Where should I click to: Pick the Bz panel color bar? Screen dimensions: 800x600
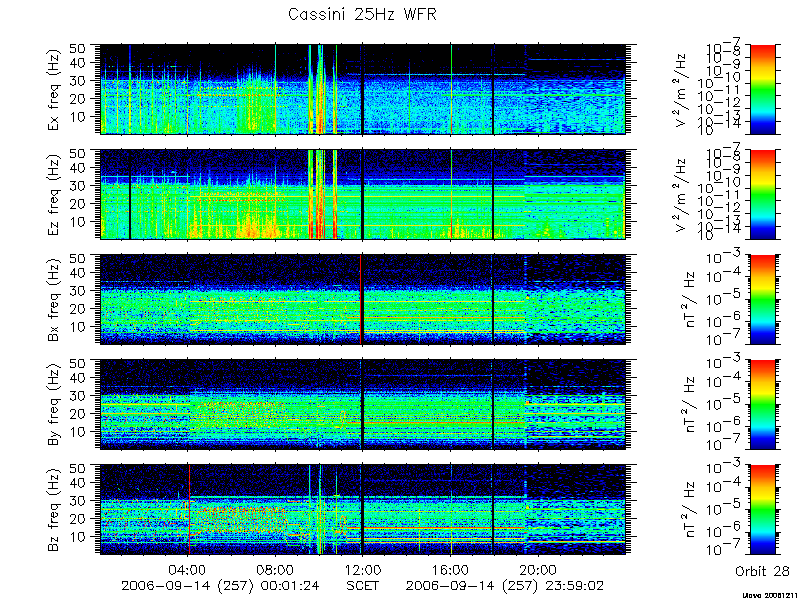click(763, 509)
